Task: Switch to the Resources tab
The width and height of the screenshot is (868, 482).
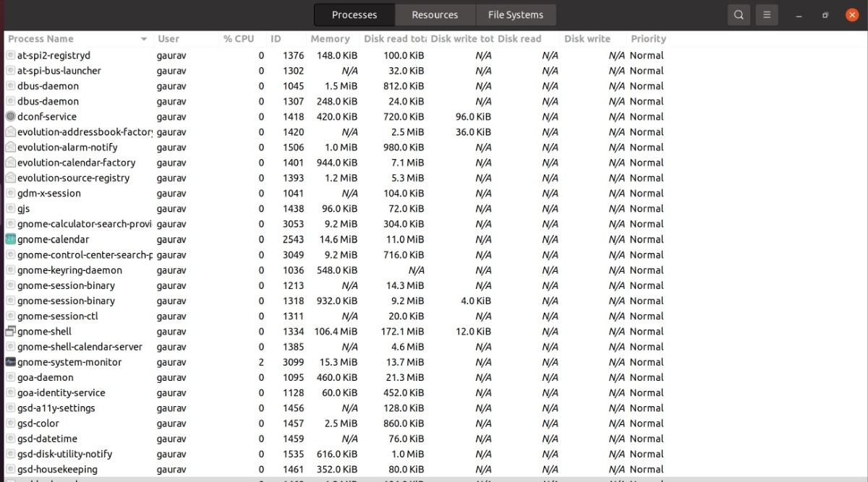Action: (435, 14)
